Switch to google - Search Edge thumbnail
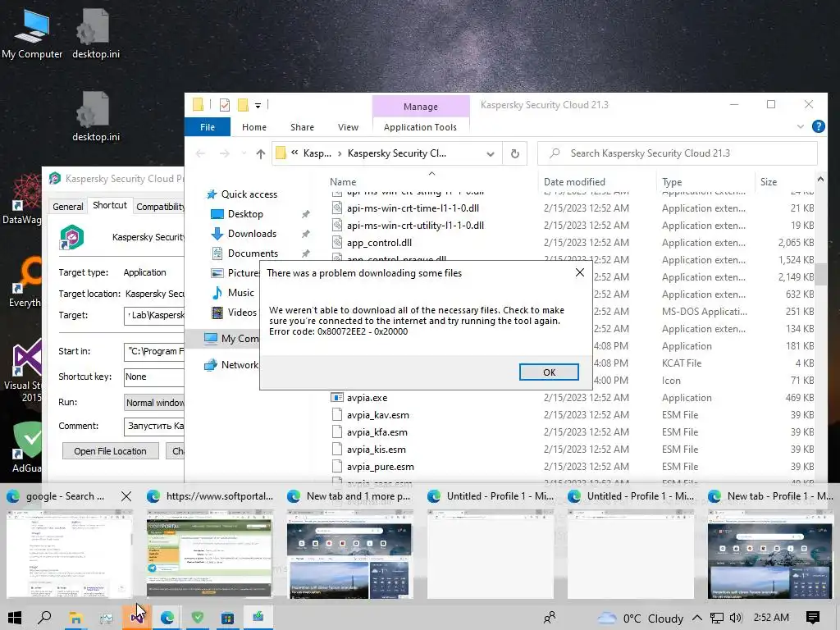840x630 pixels. pos(69,554)
